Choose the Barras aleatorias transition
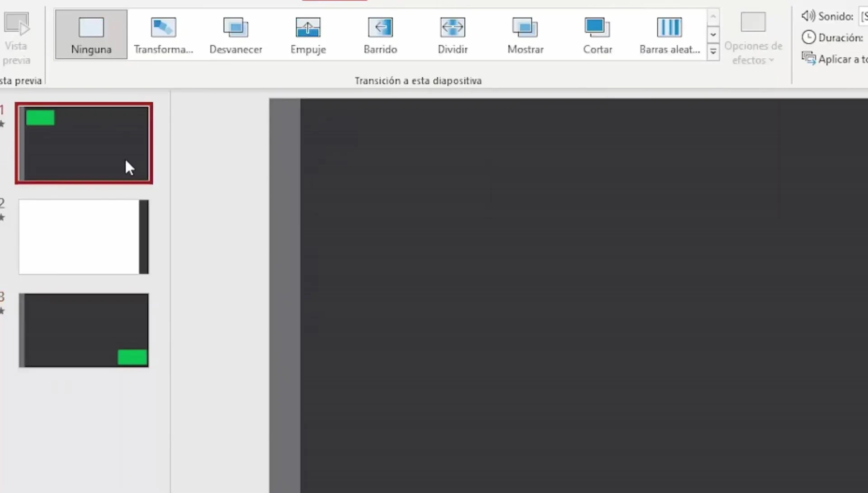This screenshot has height=493, width=868. [670, 35]
